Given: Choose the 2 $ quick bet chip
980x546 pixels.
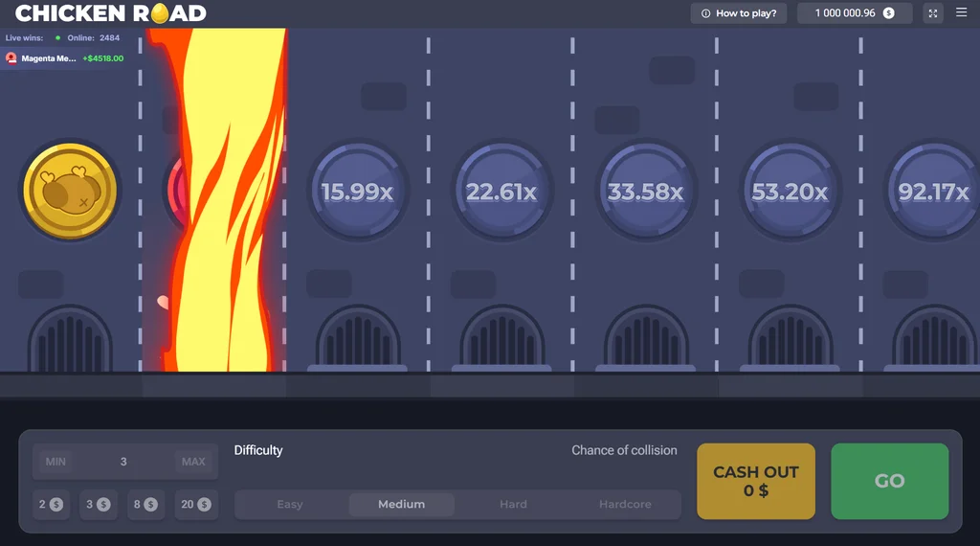Looking at the screenshot, I should (x=51, y=504).
